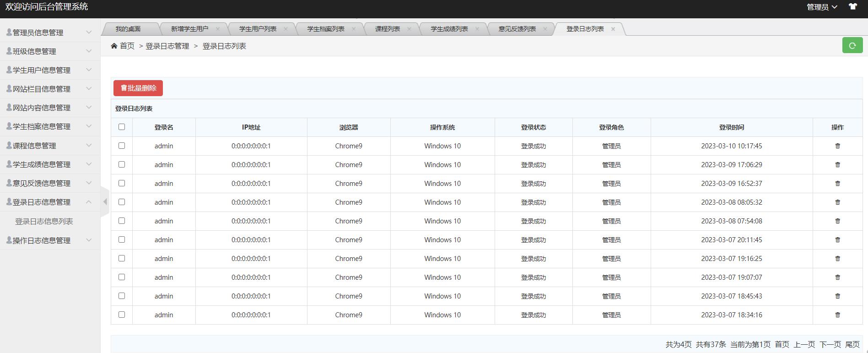Expand 学生档案信息管理 sidebar menu

[50, 126]
